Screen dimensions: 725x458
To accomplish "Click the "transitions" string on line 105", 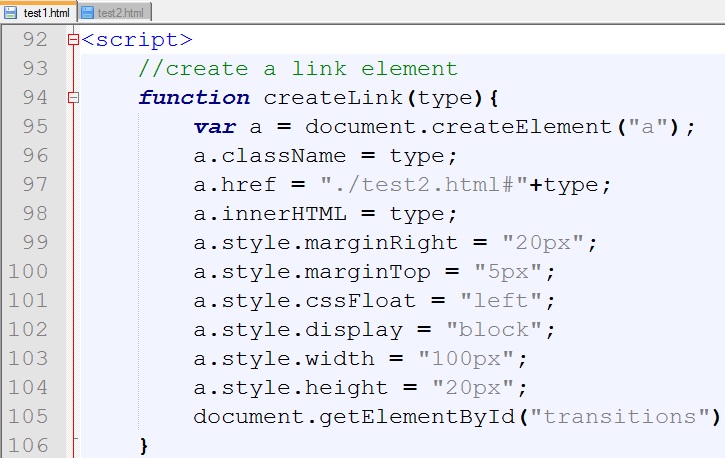I will coord(624,415).
